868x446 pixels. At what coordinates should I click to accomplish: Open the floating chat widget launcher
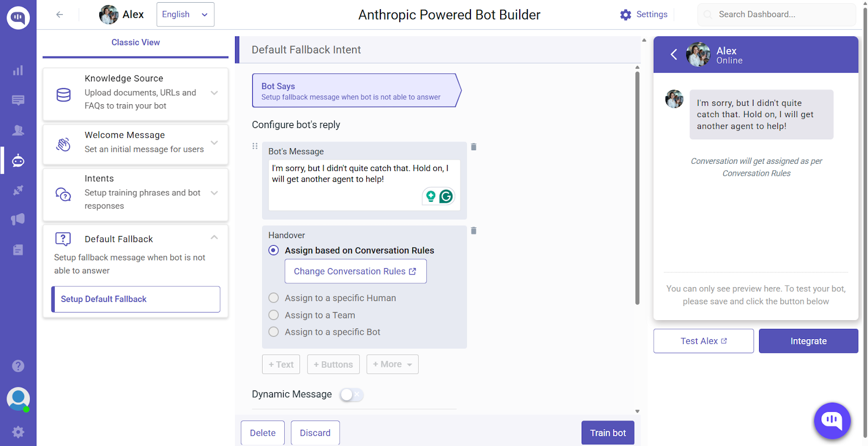coord(832,420)
